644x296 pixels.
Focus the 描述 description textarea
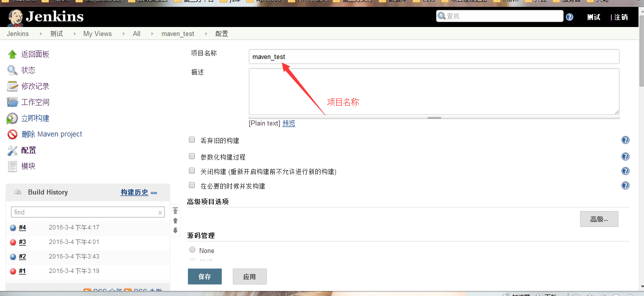(434, 91)
